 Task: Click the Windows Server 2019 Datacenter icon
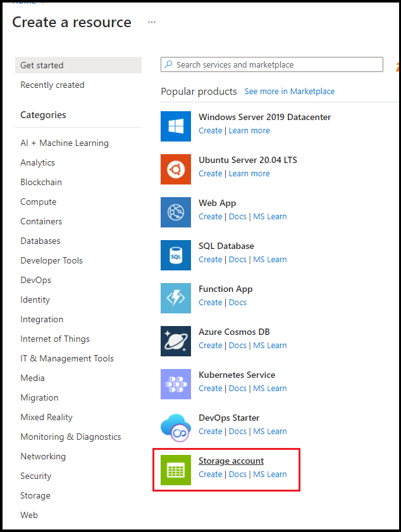coord(175,126)
